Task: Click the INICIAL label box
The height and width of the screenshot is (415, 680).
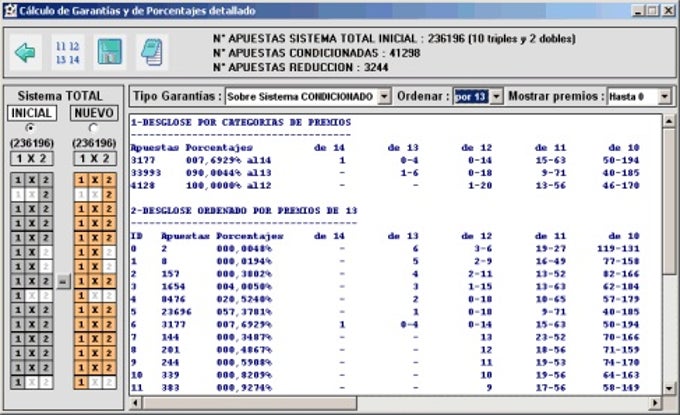Action: click(32, 113)
